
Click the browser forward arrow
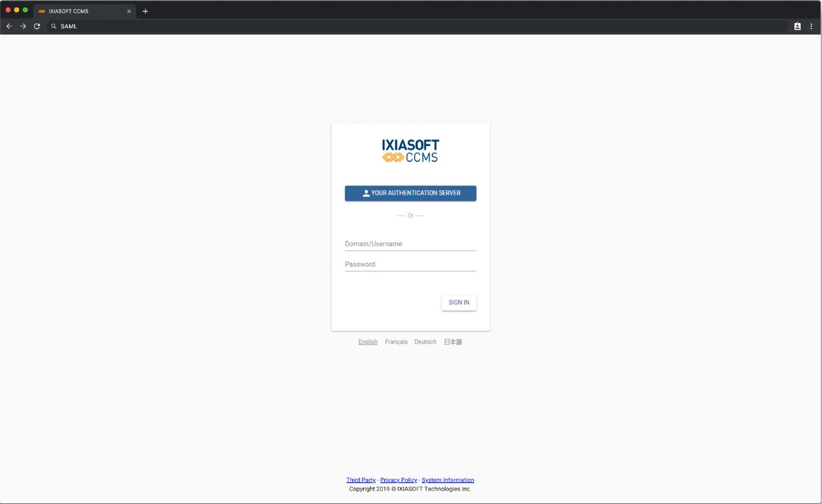coord(23,26)
